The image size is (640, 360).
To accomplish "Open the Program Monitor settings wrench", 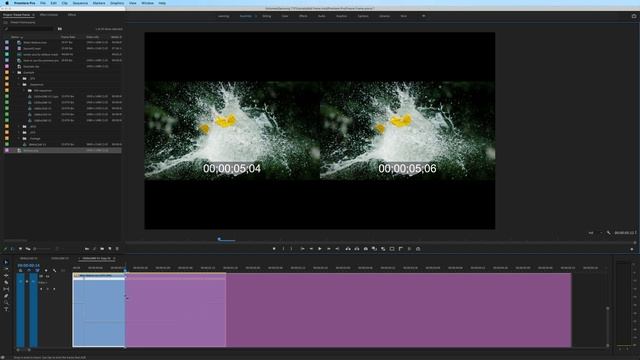I will click(608, 233).
